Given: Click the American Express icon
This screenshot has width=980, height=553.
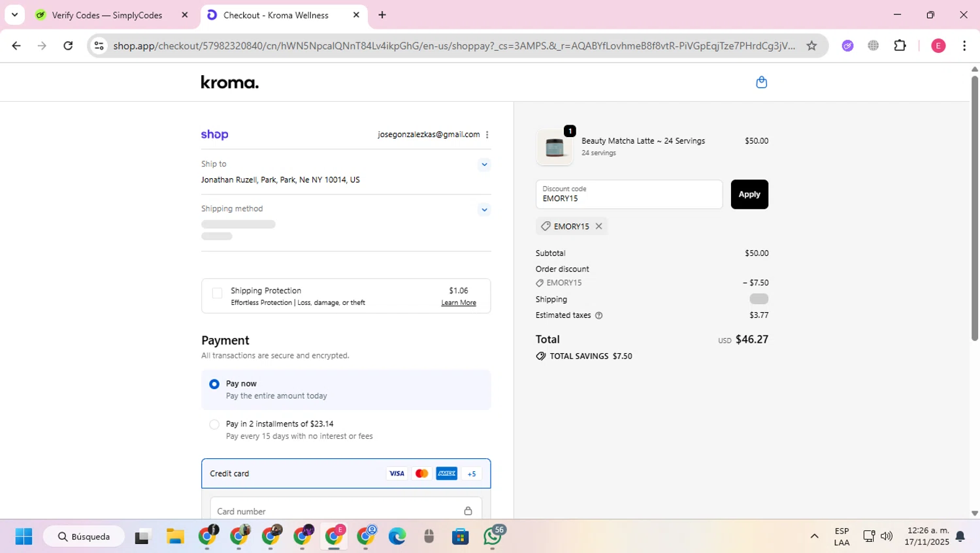Looking at the screenshot, I should pos(447,473).
